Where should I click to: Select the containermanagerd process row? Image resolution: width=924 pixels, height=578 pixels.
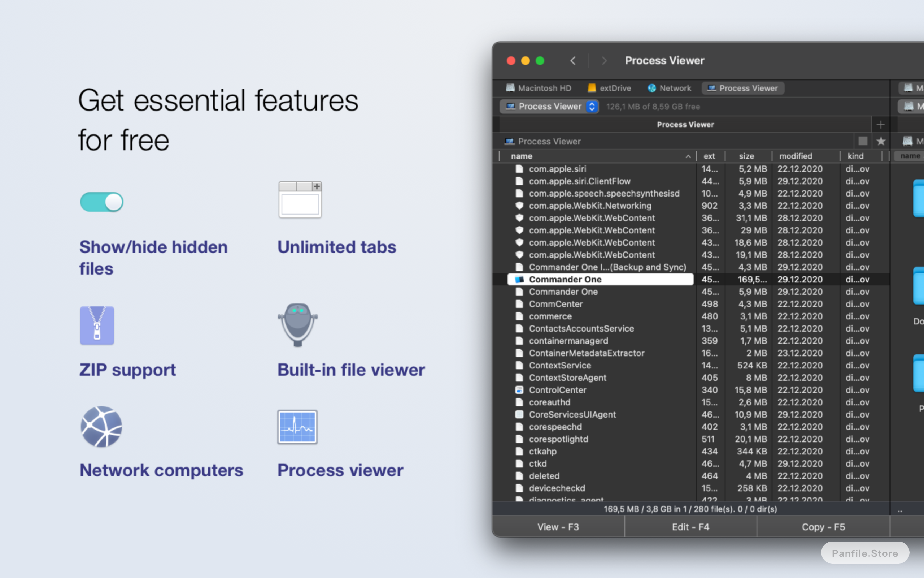click(691, 341)
